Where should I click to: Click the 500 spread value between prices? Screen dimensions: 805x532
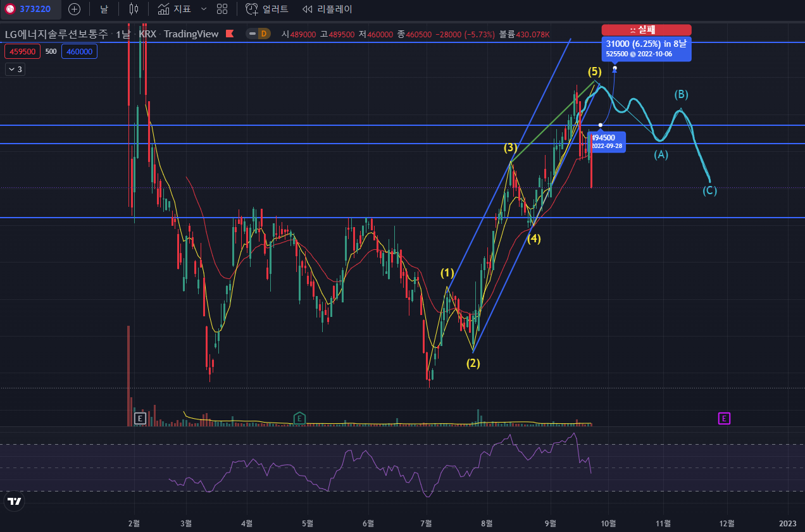click(51, 51)
